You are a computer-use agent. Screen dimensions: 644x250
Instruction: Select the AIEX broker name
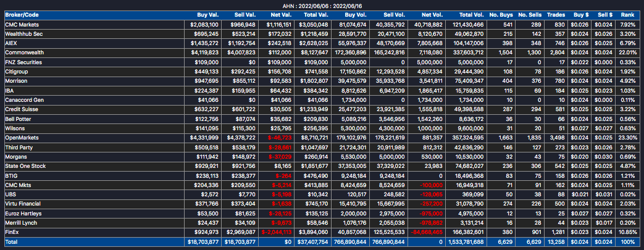(x=11, y=43)
